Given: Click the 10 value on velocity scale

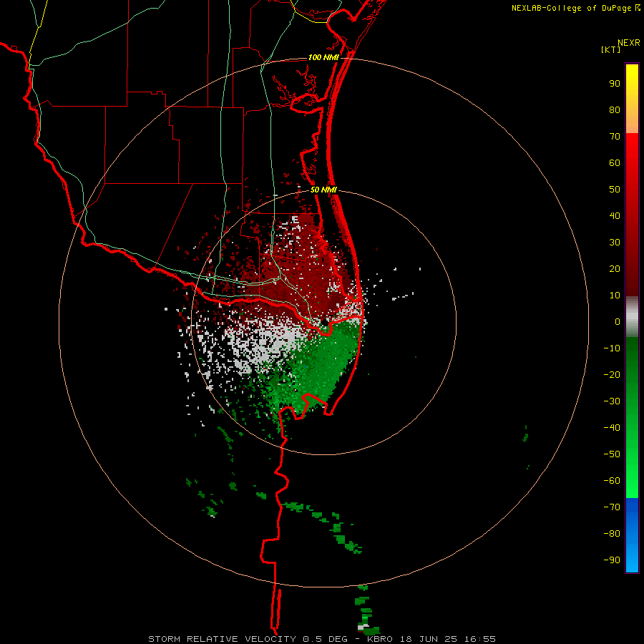Looking at the screenshot, I should [x=615, y=296].
